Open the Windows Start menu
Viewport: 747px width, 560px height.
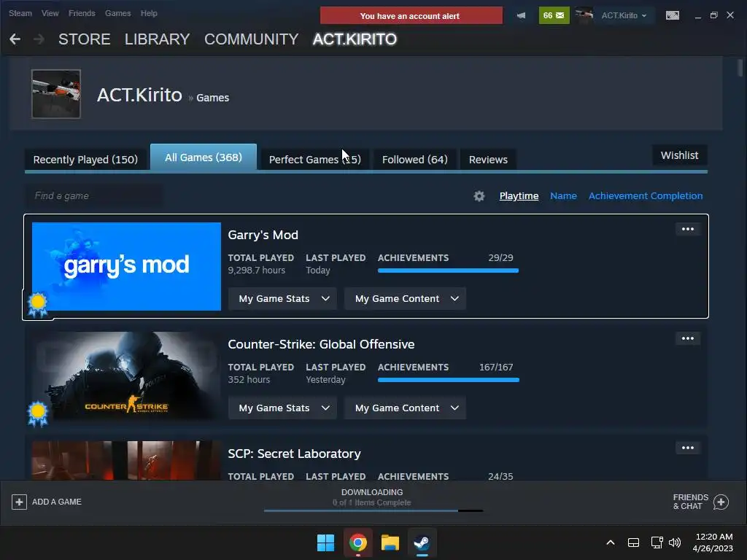point(326,542)
